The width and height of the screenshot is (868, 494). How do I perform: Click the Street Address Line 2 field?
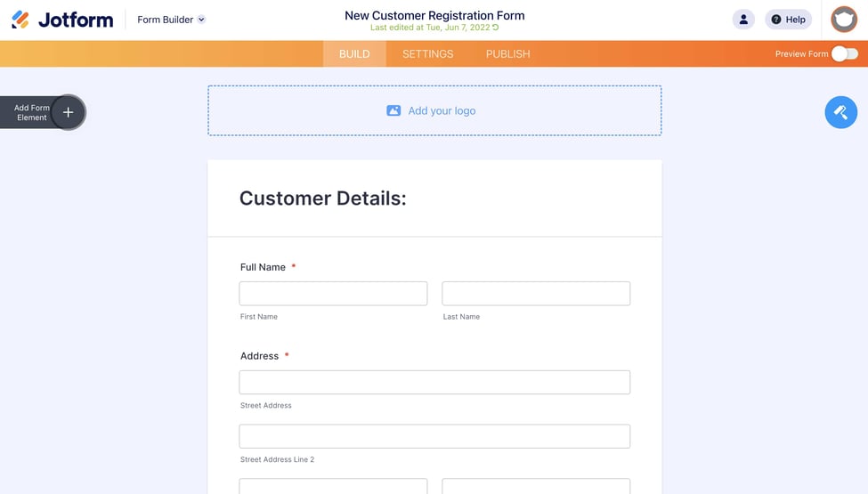434,436
